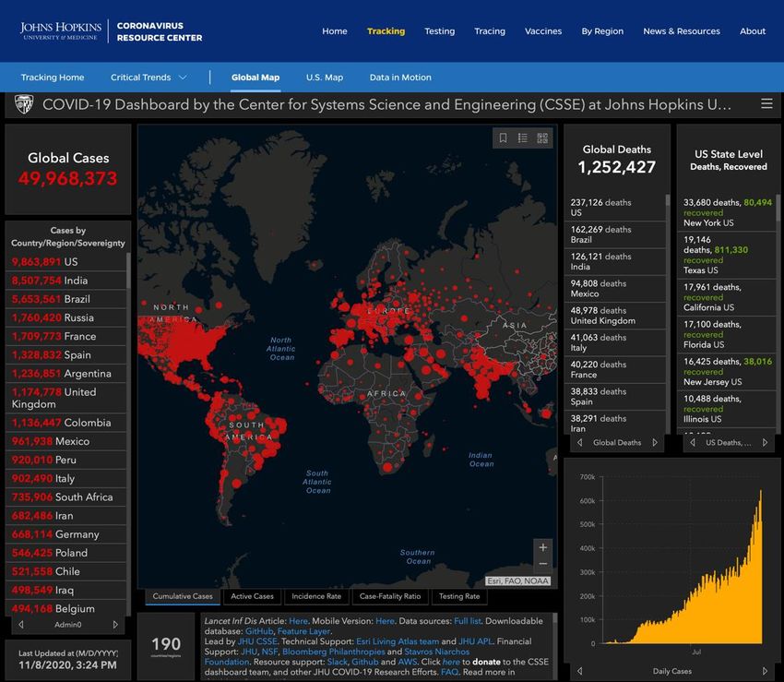The height and width of the screenshot is (682, 784).
Task: Click left arrow beside US Deaths pager
Action: pos(693,442)
